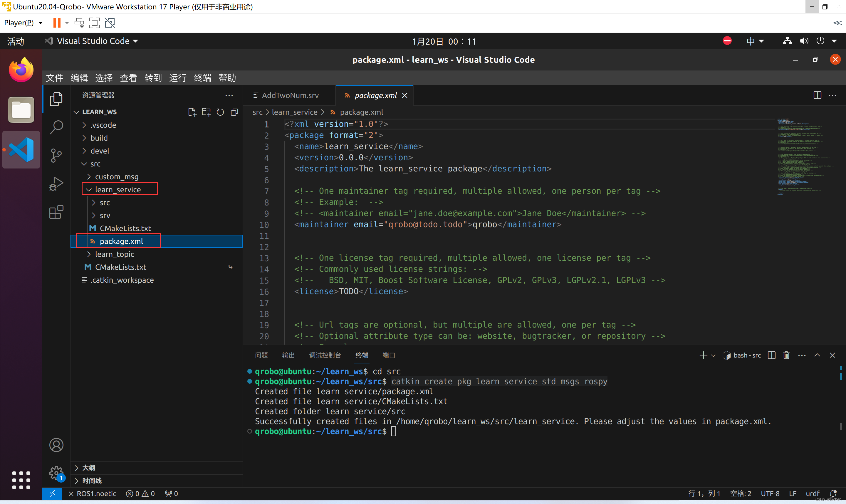Pause the virtual machine in VMware toolbar
This screenshot has height=504, width=846.
tap(57, 23)
